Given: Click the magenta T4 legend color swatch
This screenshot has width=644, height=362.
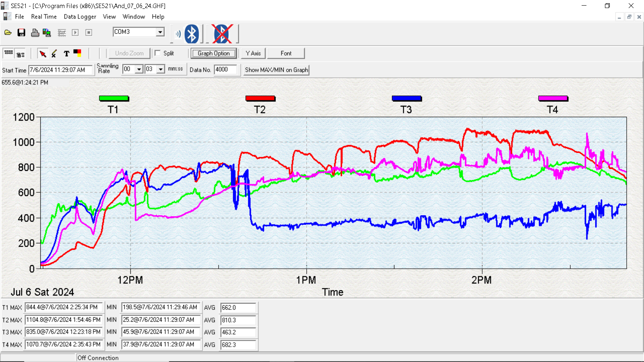Looking at the screenshot, I should coord(553,99).
